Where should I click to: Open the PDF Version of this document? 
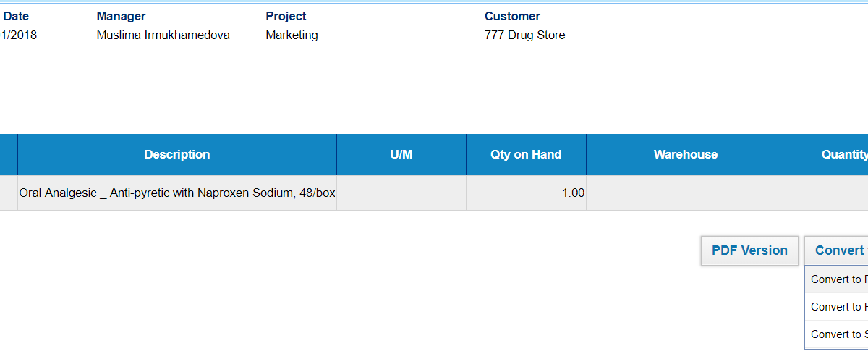(749, 250)
